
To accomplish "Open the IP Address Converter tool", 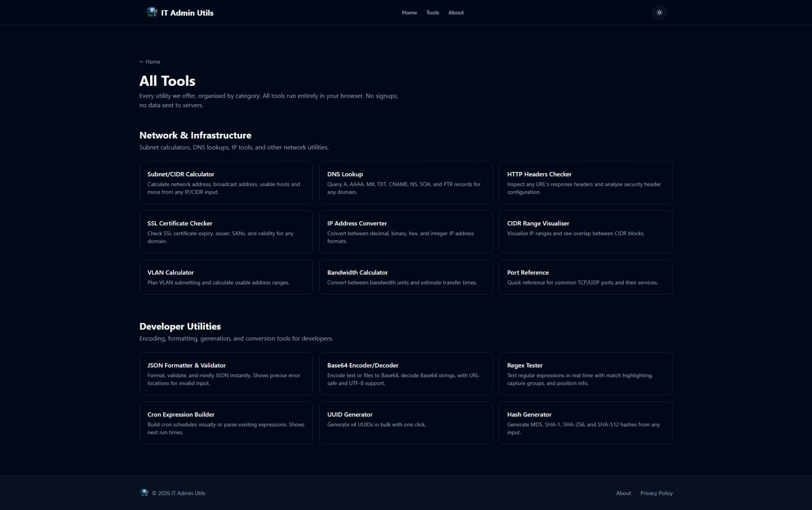I will click(x=406, y=231).
